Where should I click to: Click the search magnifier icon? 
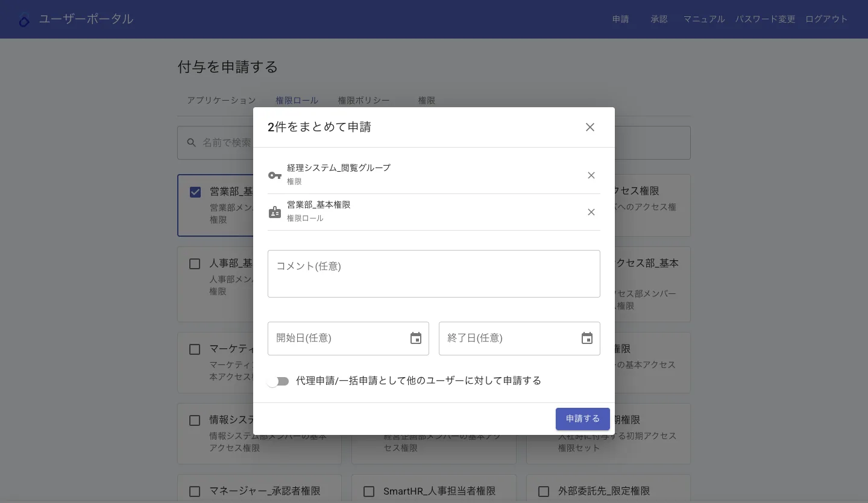pos(192,143)
